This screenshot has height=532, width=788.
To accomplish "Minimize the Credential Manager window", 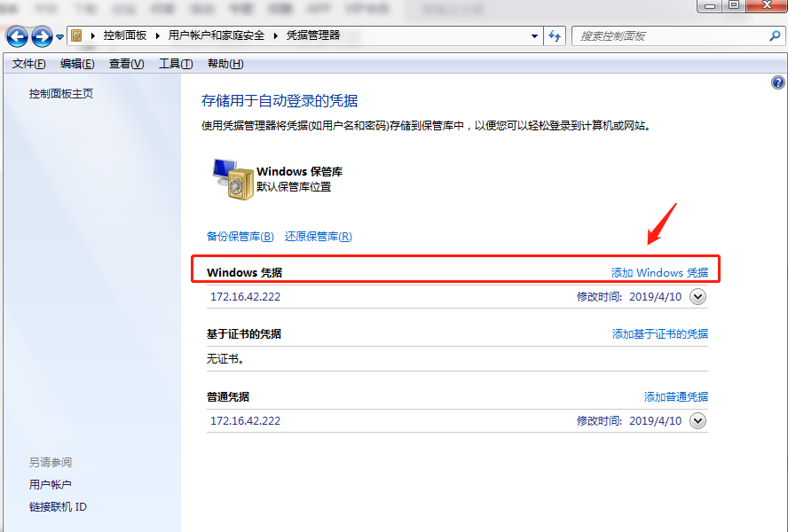I will (710, 5).
